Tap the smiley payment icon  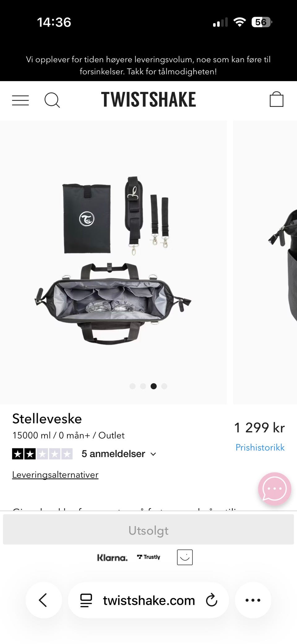[x=185, y=557]
